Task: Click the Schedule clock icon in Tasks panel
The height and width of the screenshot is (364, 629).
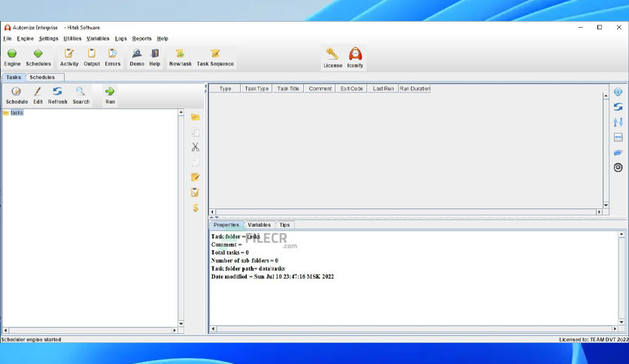Action: click(16, 92)
